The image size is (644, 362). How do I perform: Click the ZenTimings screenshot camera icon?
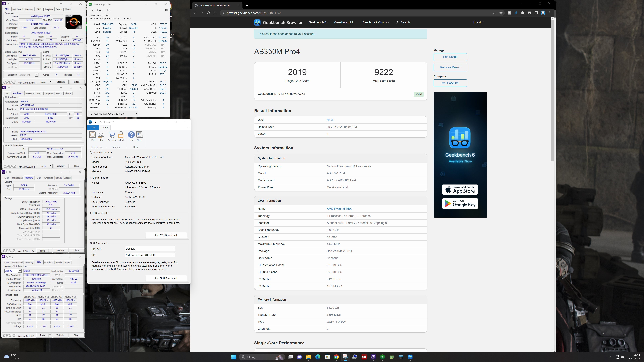click(x=167, y=10)
